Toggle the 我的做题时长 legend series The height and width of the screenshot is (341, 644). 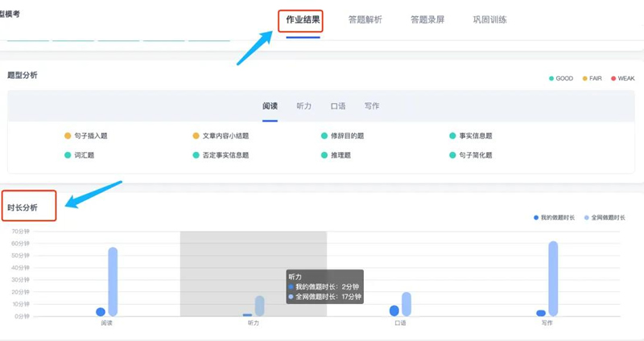(x=557, y=218)
